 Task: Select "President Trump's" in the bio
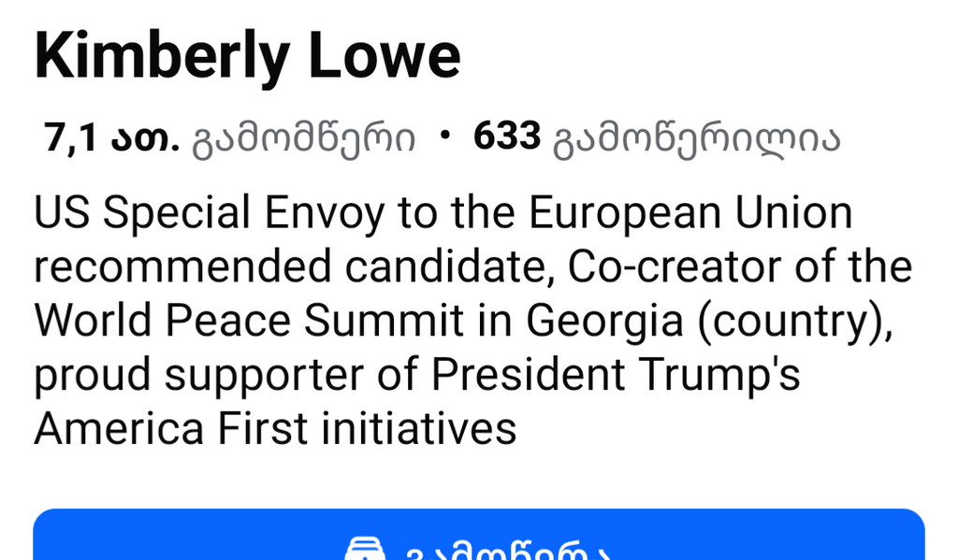[616, 374]
